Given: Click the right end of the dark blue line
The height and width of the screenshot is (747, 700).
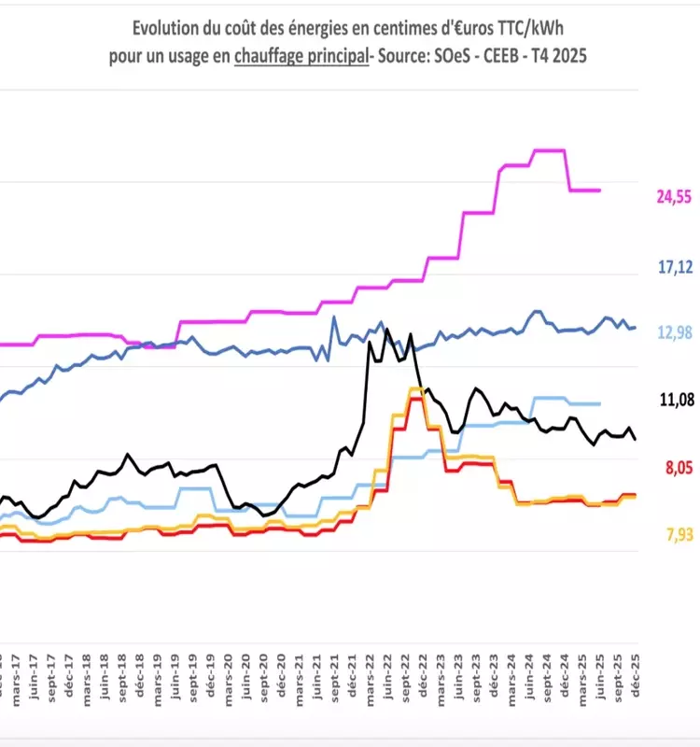Looking at the screenshot, I should coord(636,327).
